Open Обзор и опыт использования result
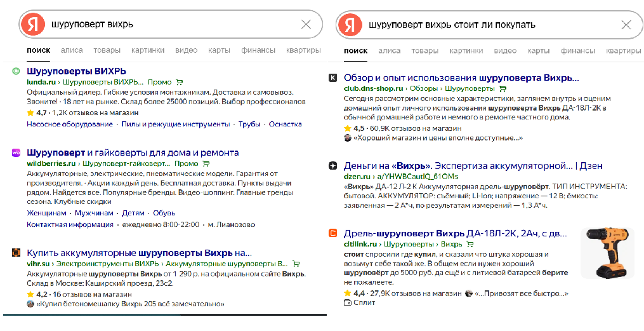Viewport: 644px width, 331px height. coord(461,78)
